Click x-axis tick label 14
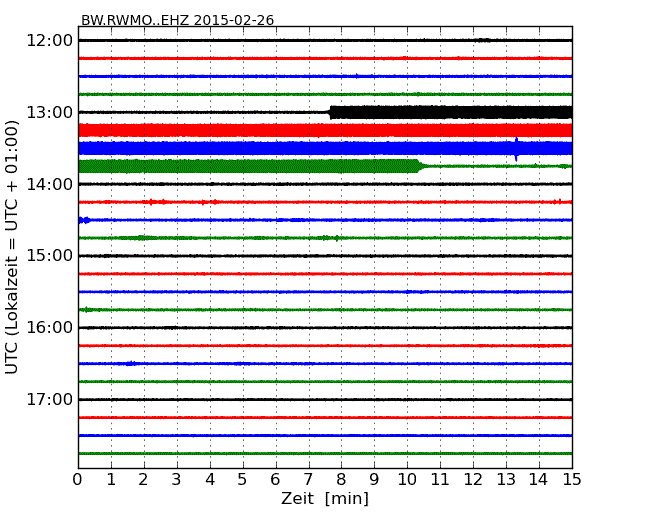Viewport: 650px width, 520px height. 538,480
